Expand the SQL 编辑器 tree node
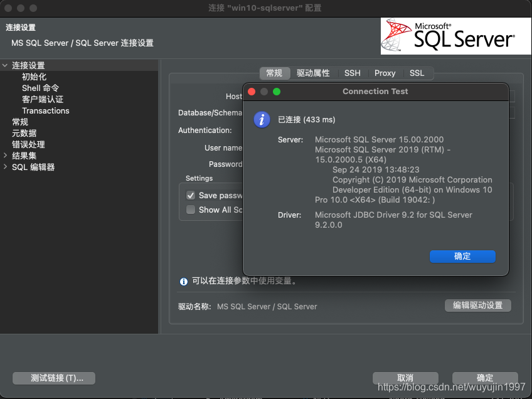 coord(5,166)
